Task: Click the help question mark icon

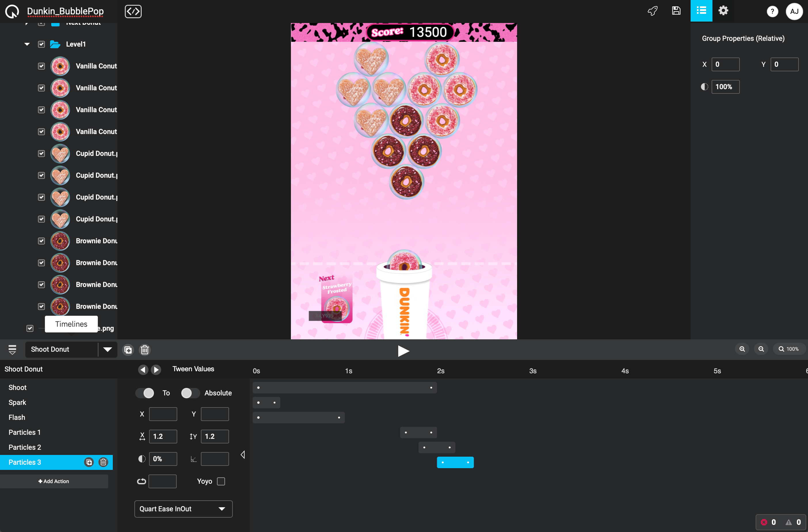Action: pyautogui.click(x=772, y=12)
